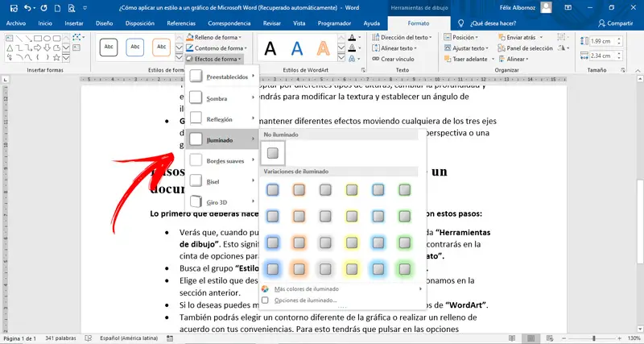Select the isosceles triangle shape

(10, 48)
